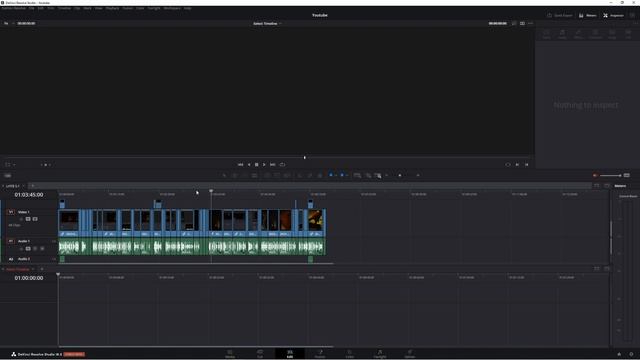
Task: Switch to the Cut page tab
Action: coord(260,353)
